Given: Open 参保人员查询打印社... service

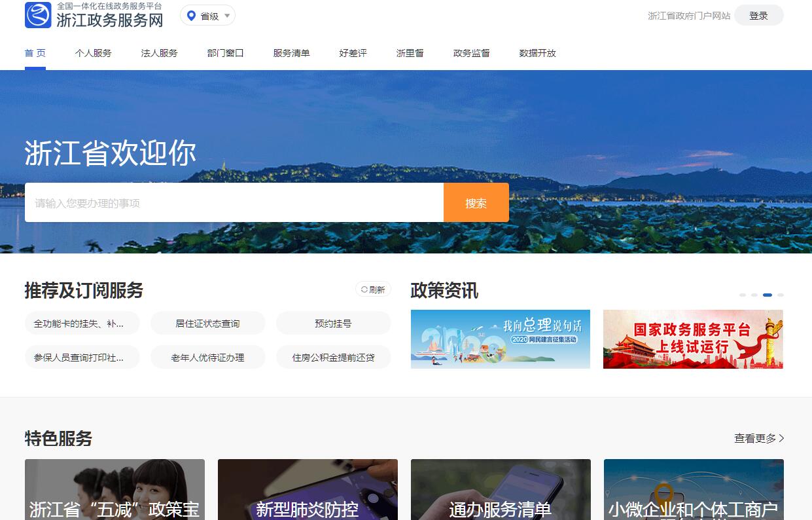Looking at the screenshot, I should tap(82, 358).
